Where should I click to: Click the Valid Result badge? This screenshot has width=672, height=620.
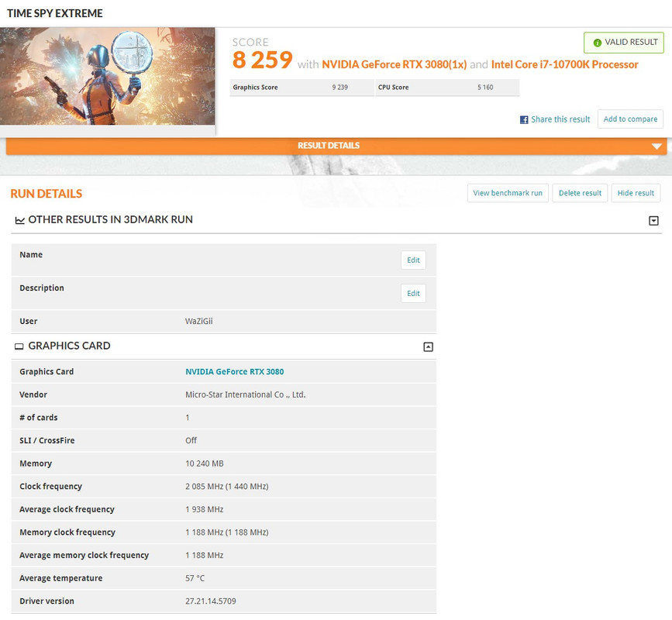tap(624, 43)
